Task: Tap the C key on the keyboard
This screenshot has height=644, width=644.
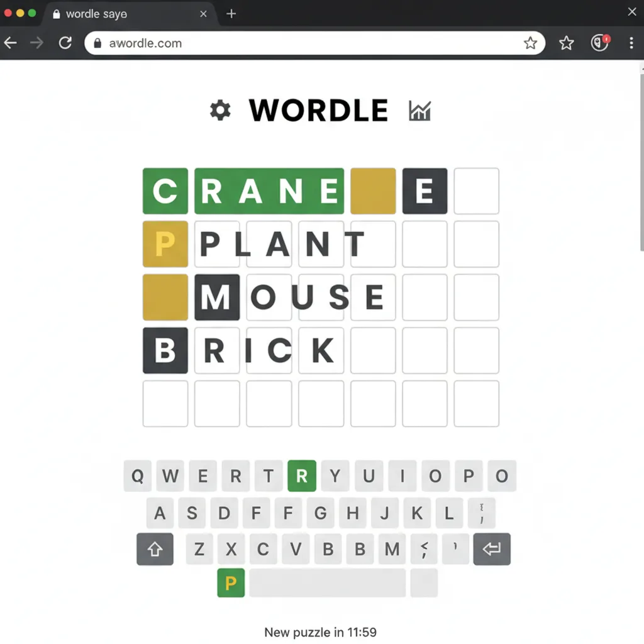Action: pos(264,549)
